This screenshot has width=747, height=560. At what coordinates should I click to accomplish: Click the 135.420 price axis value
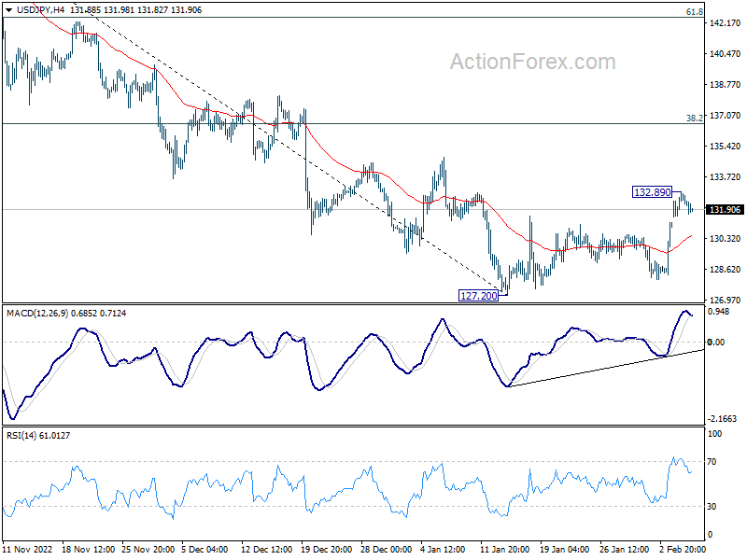(726, 147)
